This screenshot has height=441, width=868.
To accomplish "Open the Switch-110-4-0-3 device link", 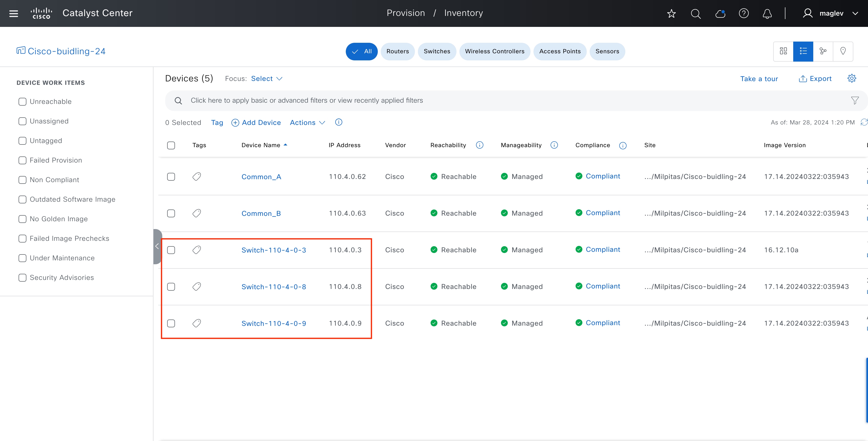I will coord(274,250).
